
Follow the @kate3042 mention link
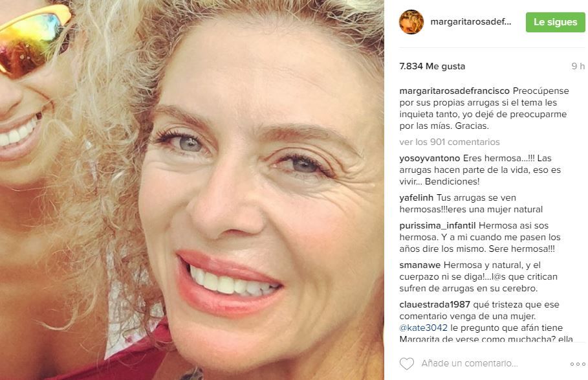coord(424,328)
